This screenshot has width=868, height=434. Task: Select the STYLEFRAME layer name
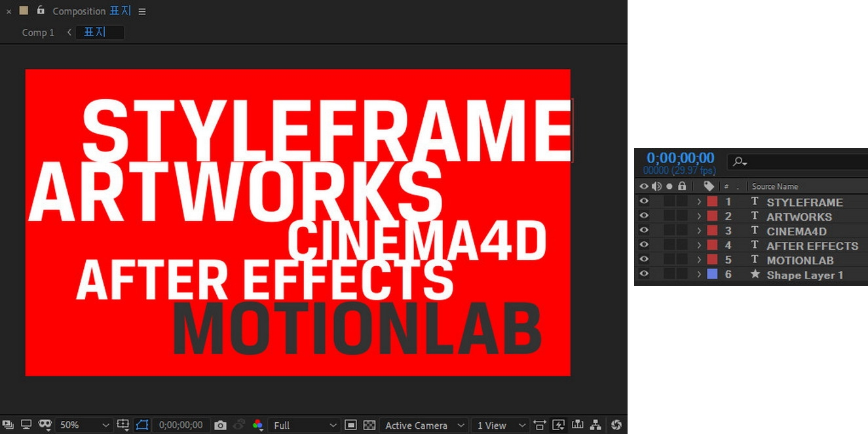[805, 203]
